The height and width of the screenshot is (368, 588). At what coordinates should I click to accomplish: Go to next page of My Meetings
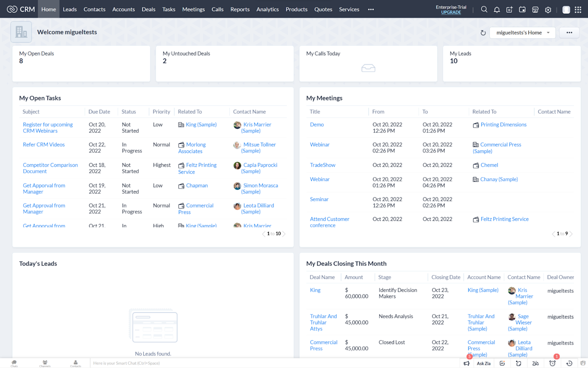[571, 234]
